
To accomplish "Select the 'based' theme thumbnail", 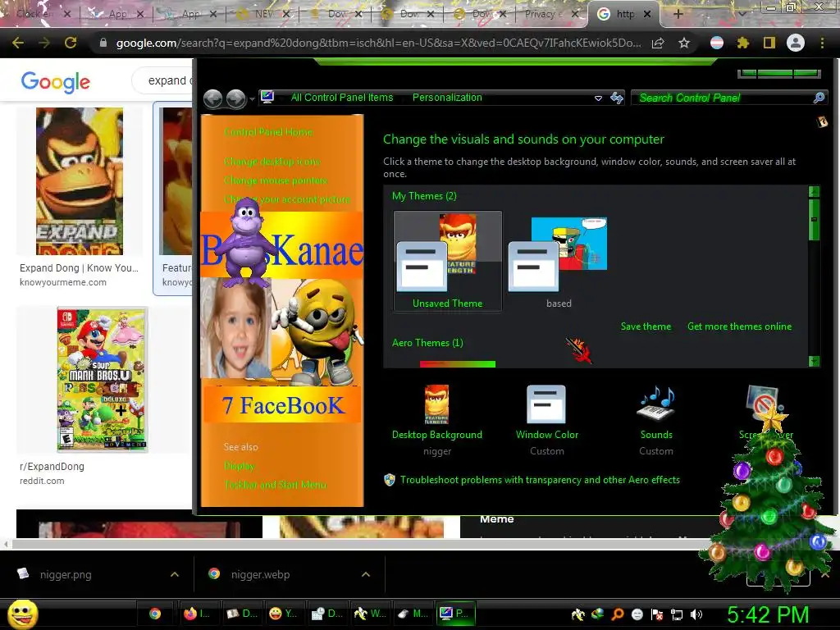I will tap(558, 261).
